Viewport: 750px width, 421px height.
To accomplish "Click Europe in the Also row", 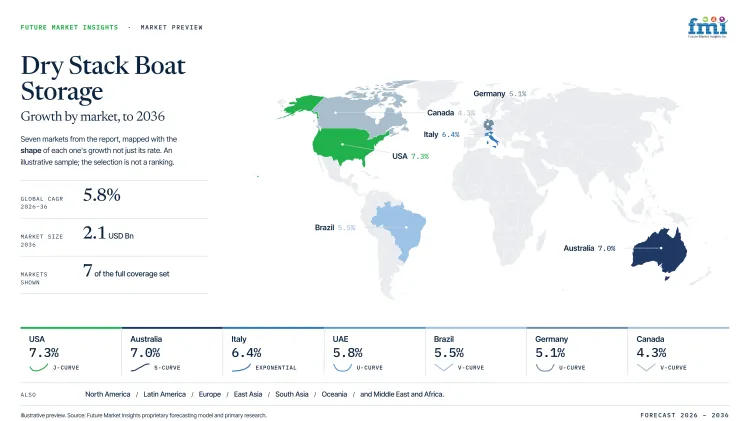I will 210,394.
